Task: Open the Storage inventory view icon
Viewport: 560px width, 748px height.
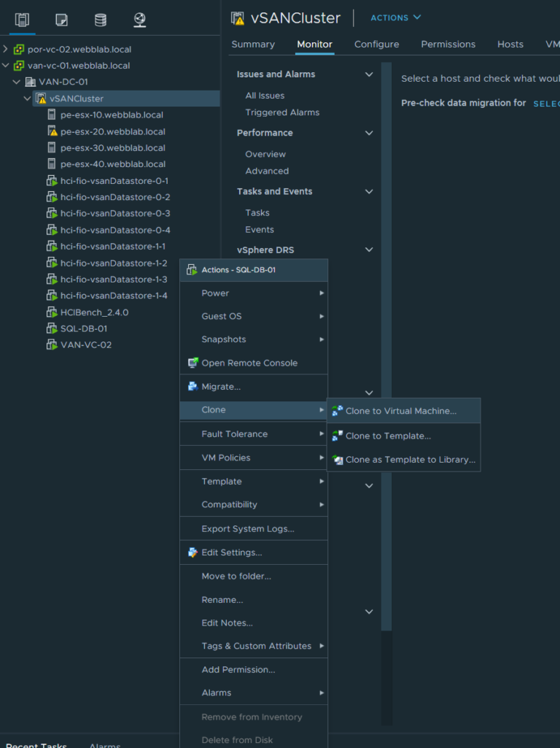Action: (x=99, y=20)
